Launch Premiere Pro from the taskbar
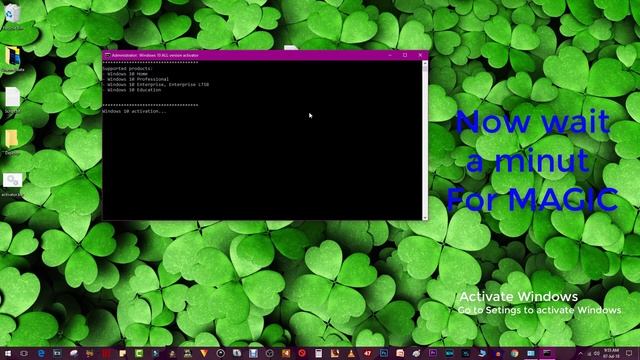The height and width of the screenshot is (360, 640). [x=433, y=353]
